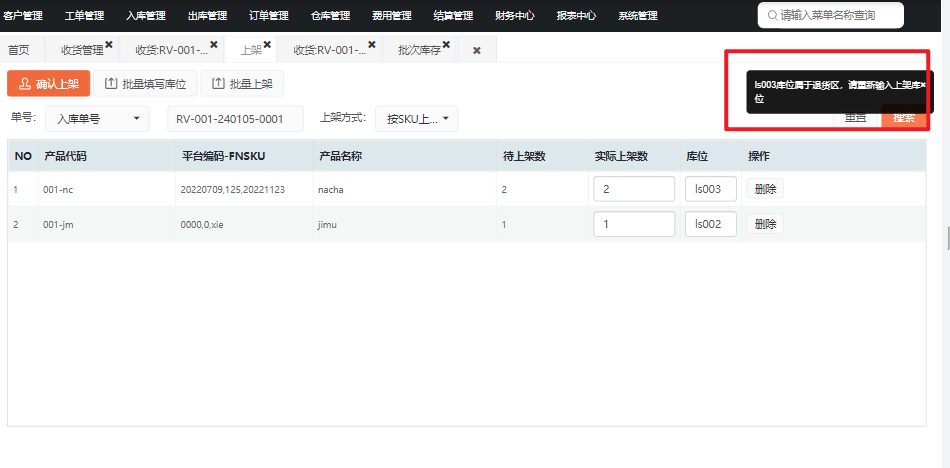Click the RV-001-240105-0001 order number field
The width and height of the screenshot is (950, 468).
(236, 118)
